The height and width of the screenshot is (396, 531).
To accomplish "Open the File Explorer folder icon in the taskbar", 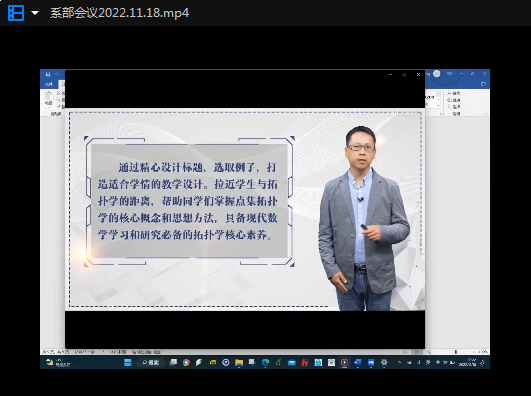I will [239, 362].
